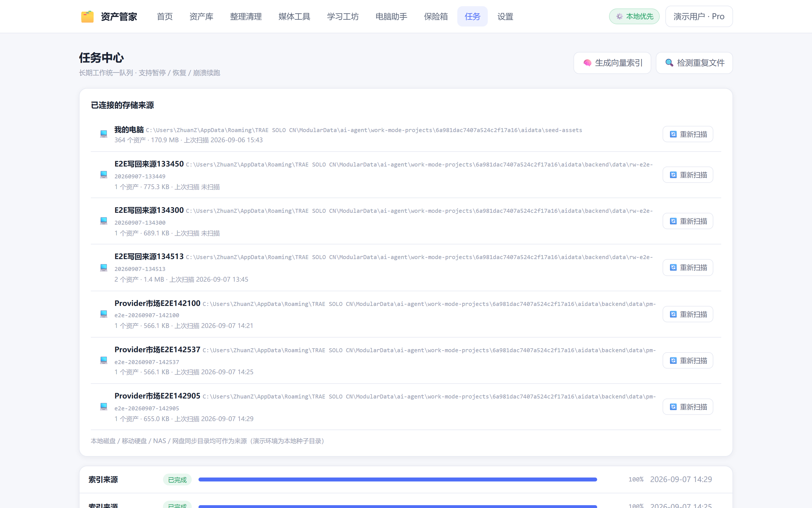Screen dimensions: 812x508
Task: Click the computer icon for E2E写回来源134513
Action: pos(104,268)
